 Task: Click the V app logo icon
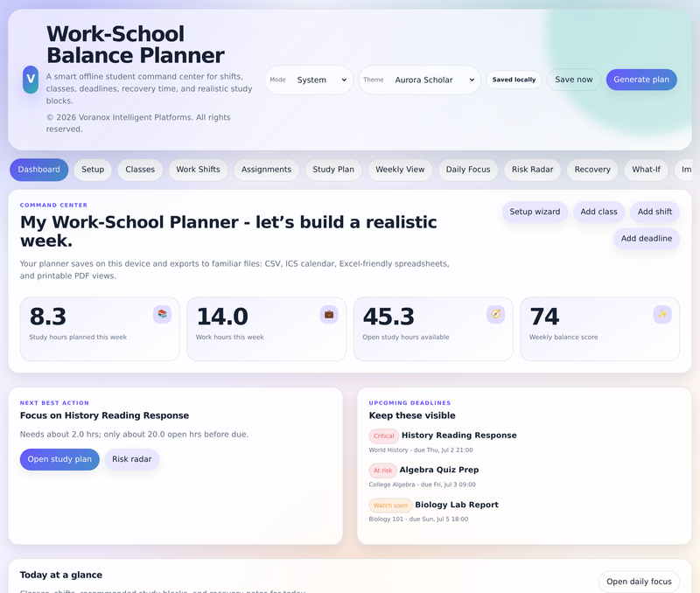coord(31,80)
